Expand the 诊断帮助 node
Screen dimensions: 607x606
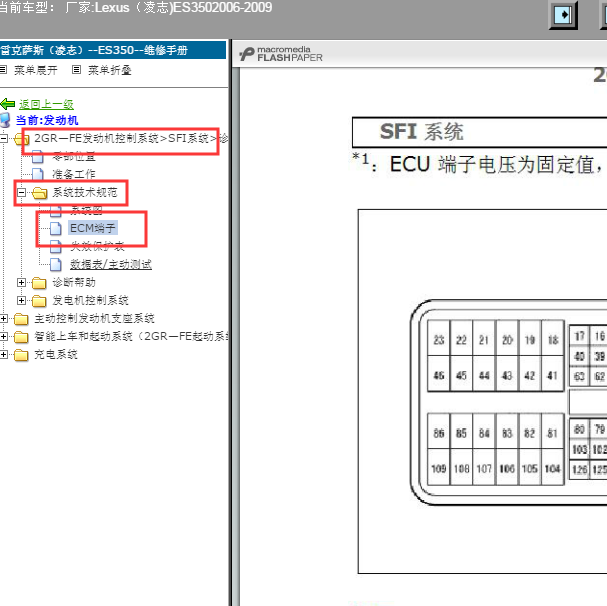point(22,282)
